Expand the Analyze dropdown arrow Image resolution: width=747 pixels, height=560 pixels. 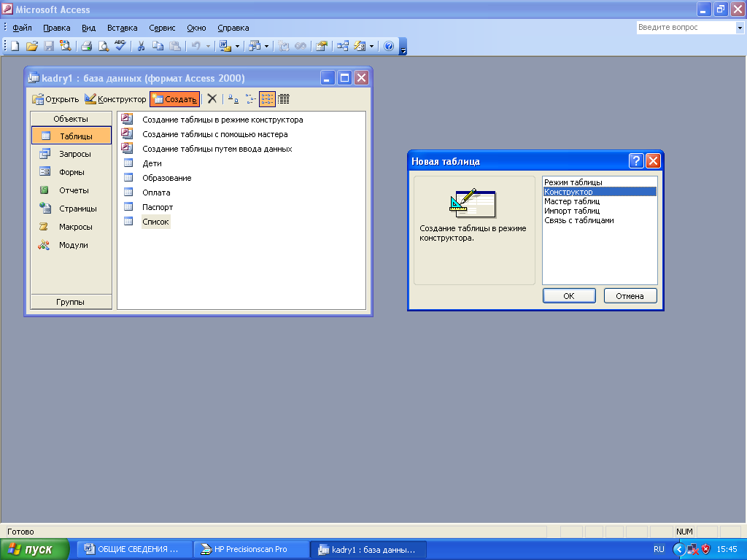click(x=266, y=46)
